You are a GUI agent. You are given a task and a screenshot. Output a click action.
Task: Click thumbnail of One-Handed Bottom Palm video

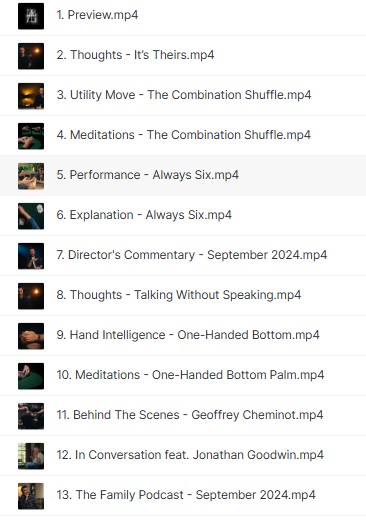pos(31,376)
